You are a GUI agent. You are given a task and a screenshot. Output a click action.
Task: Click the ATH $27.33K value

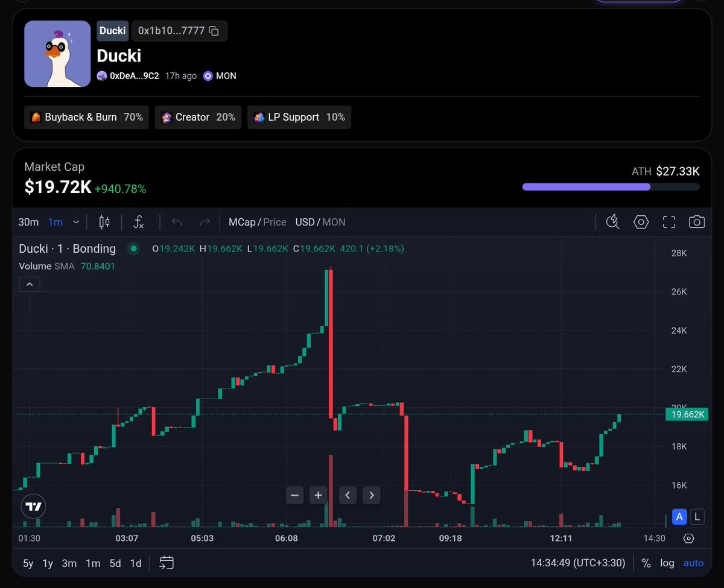click(x=678, y=171)
